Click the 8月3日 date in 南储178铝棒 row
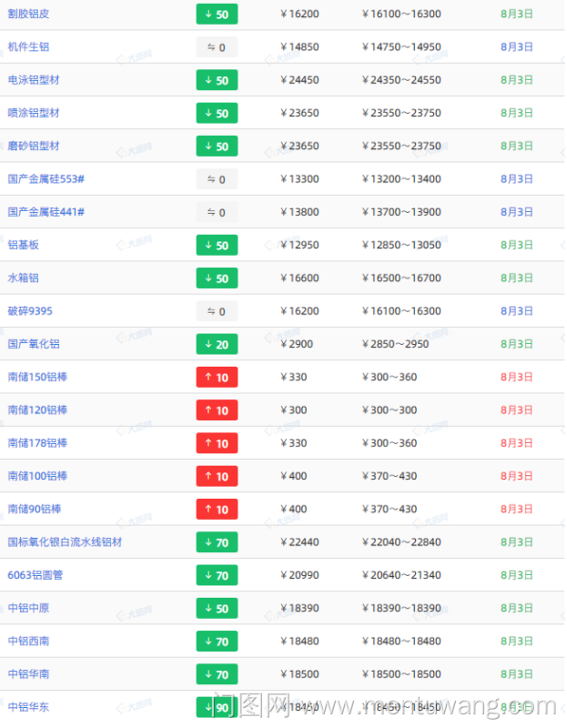The width and height of the screenshot is (567, 728). click(x=517, y=443)
